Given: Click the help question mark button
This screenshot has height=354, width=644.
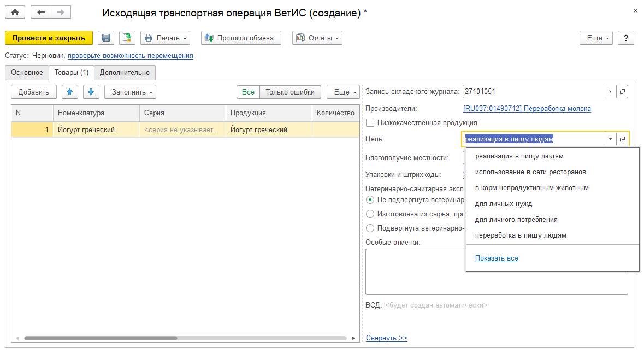Looking at the screenshot, I should pyautogui.click(x=625, y=38).
